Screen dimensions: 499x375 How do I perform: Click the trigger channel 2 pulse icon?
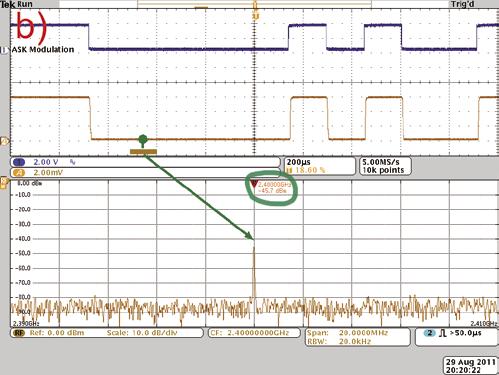[442, 333]
